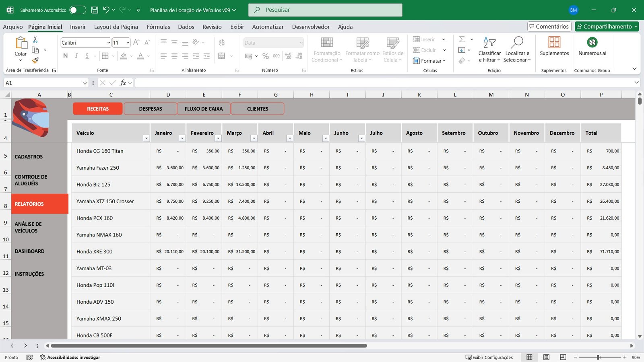Click the Save disk icon
644x362 pixels.
pyautogui.click(x=95, y=10)
